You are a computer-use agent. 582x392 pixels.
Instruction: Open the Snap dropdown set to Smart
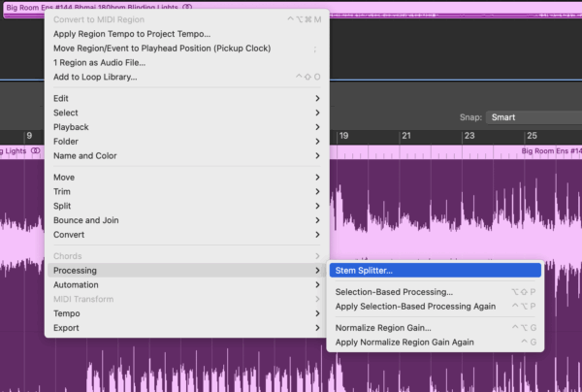pos(533,117)
